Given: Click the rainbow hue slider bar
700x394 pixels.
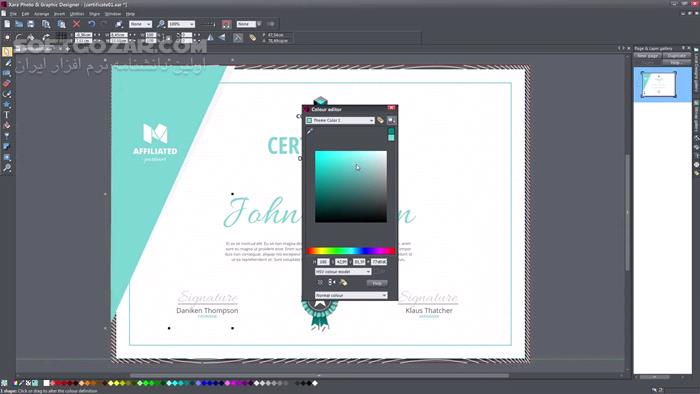Looking at the screenshot, I should pos(351,251).
